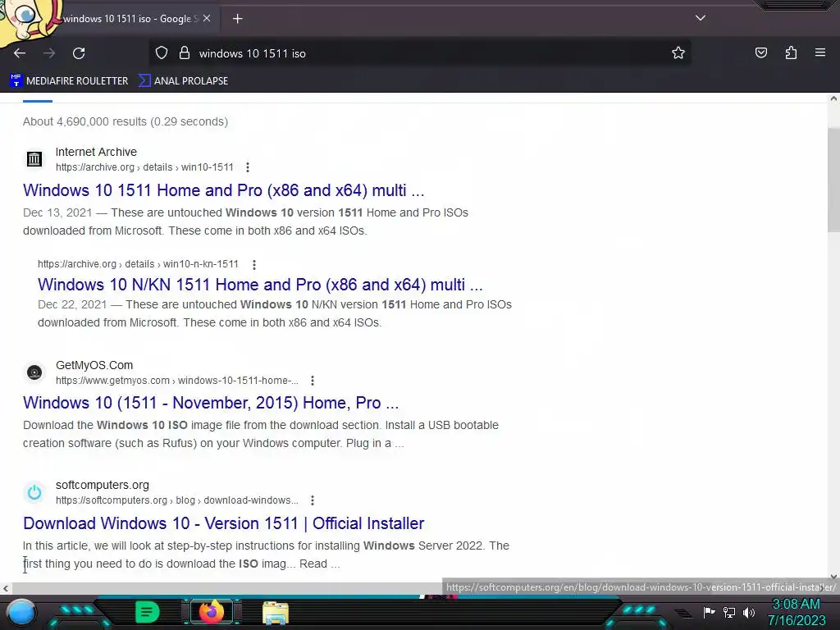Select the windows 10 1511 iso tab
Viewport: 840px width, 630px height.
point(127,19)
